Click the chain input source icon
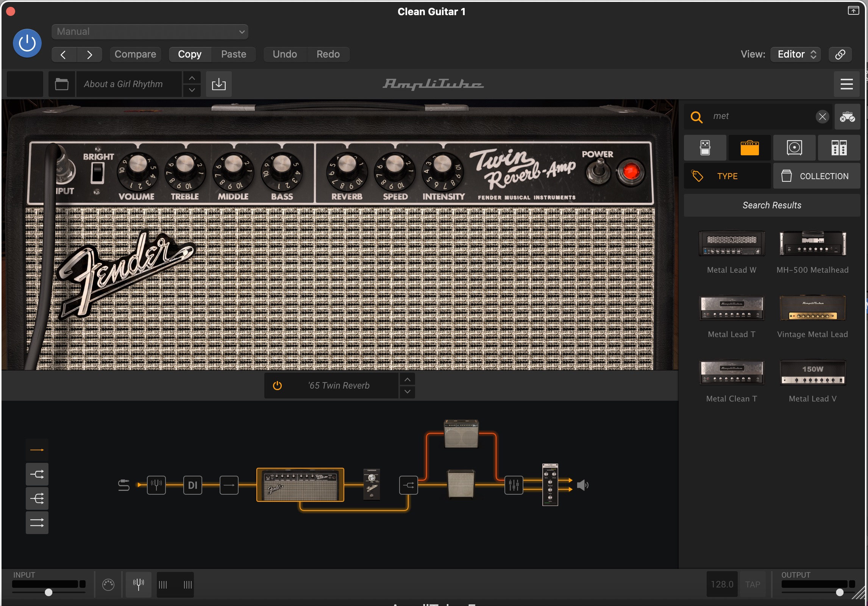 click(123, 485)
